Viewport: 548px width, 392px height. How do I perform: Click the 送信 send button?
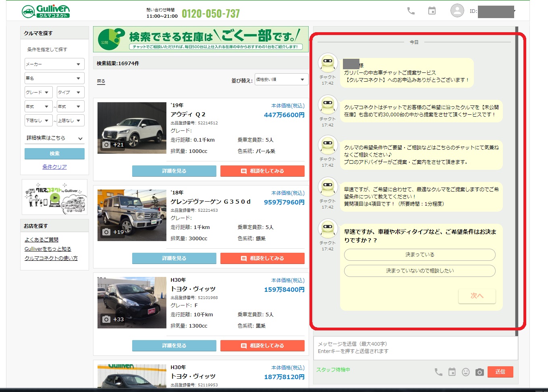coord(500,372)
